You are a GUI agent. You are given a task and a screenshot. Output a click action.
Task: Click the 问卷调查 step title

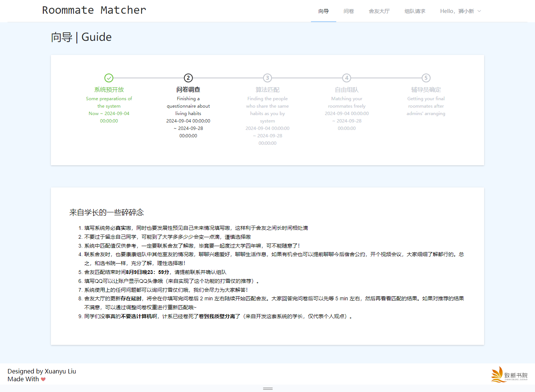click(x=188, y=89)
